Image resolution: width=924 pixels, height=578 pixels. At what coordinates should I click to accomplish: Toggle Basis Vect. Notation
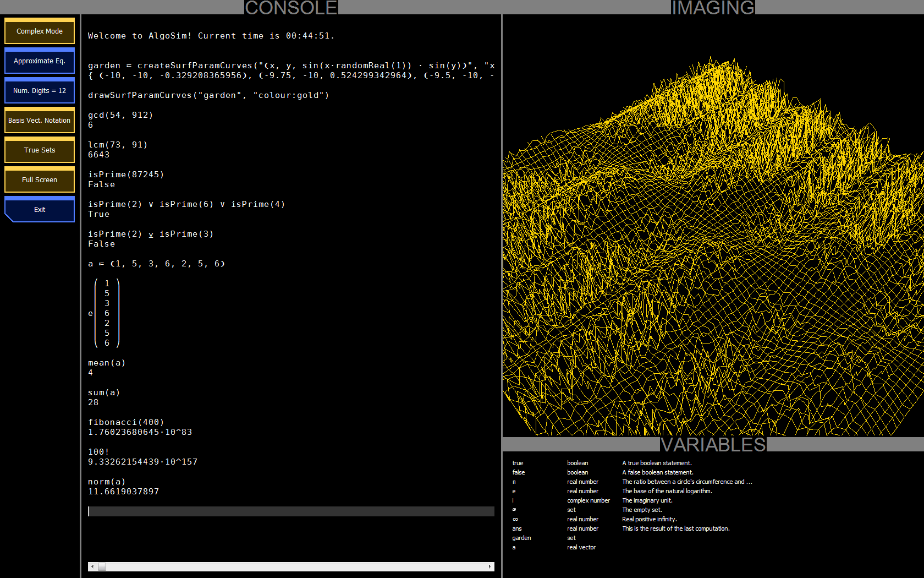[x=40, y=120]
